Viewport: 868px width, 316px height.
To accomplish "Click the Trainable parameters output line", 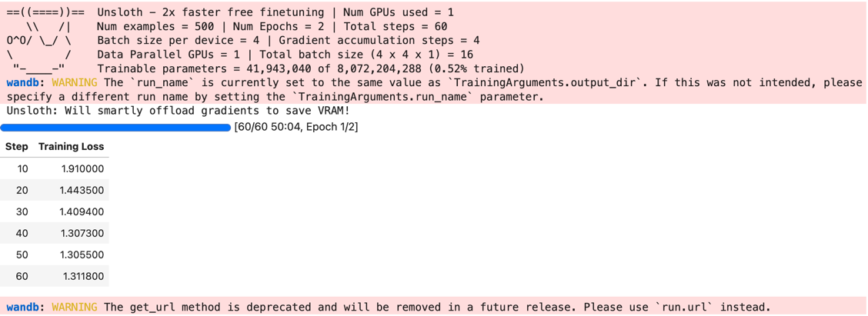I will [x=310, y=69].
